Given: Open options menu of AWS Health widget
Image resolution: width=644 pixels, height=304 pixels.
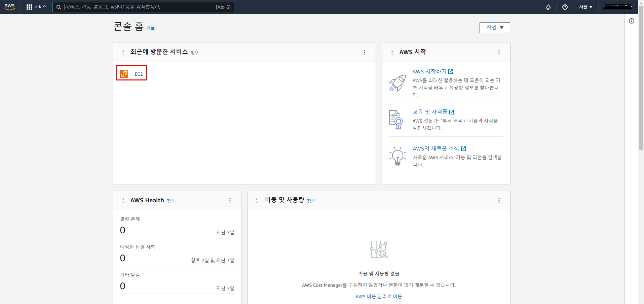Looking at the screenshot, I should coord(230,200).
